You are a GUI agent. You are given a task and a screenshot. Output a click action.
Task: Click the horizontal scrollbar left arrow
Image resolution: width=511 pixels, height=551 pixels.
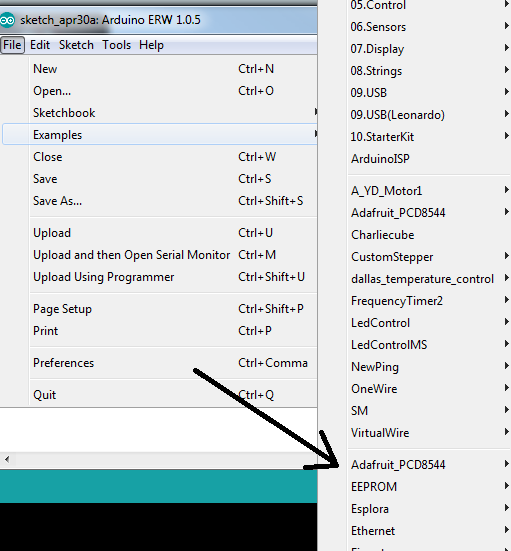7,459
